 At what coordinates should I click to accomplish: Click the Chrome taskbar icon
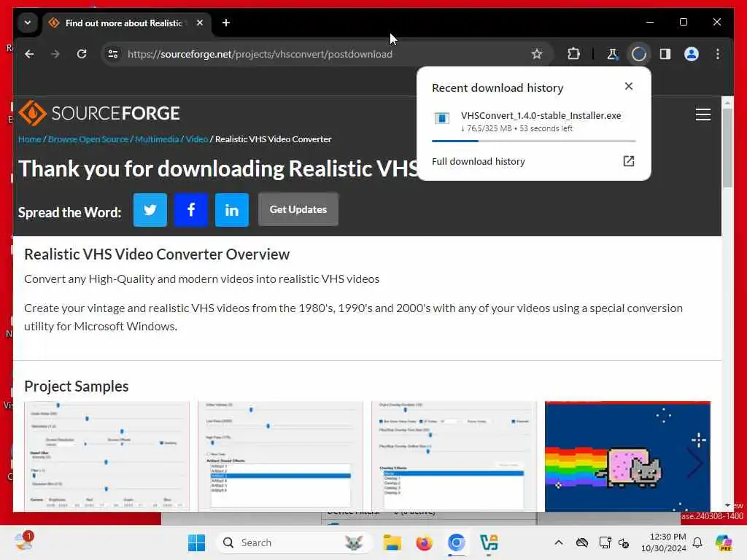pos(457,542)
